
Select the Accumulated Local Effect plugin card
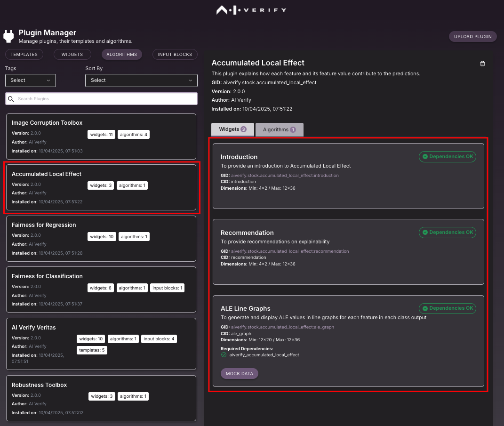click(x=101, y=187)
